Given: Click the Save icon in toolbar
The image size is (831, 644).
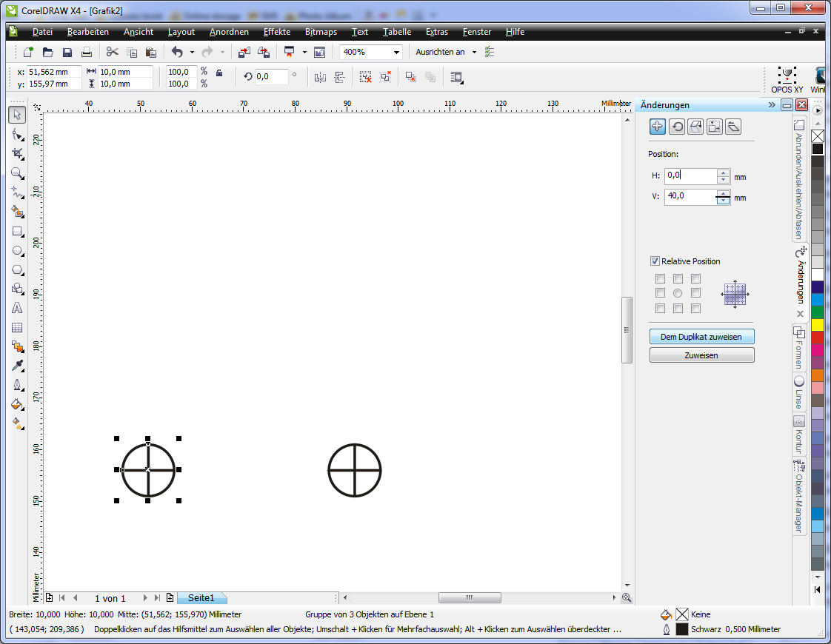Looking at the screenshot, I should [x=67, y=52].
